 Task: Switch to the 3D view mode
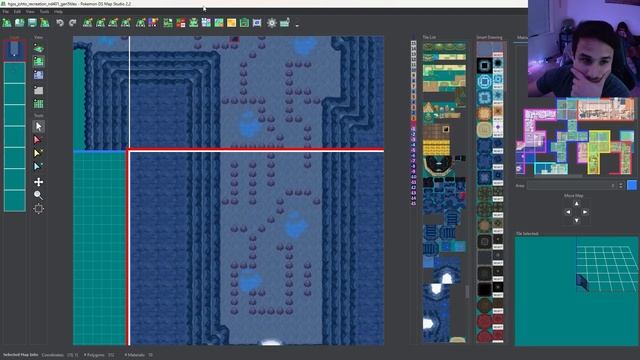[x=38, y=49]
